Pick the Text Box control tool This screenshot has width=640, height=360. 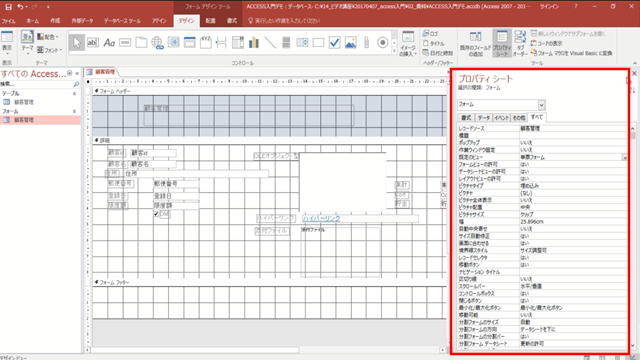93,42
